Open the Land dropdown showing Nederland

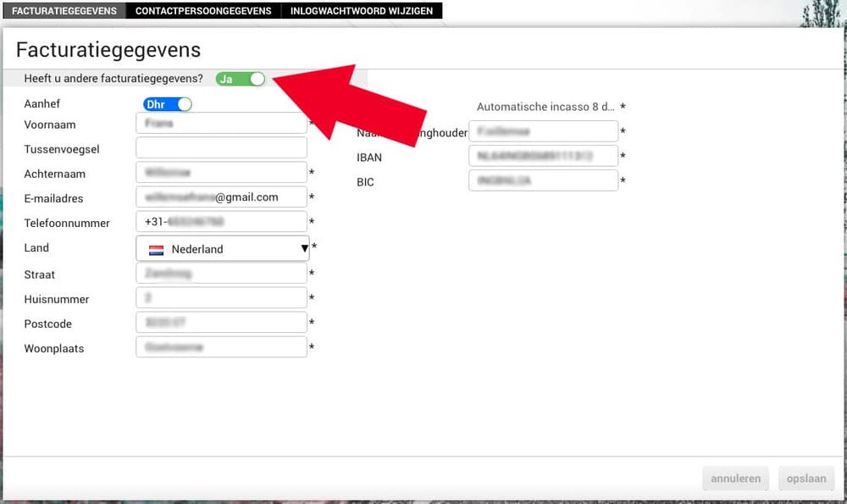click(223, 248)
